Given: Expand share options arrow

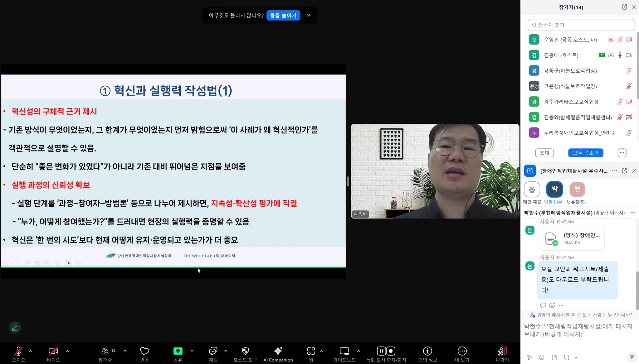Looking at the screenshot, I should [x=192, y=351].
